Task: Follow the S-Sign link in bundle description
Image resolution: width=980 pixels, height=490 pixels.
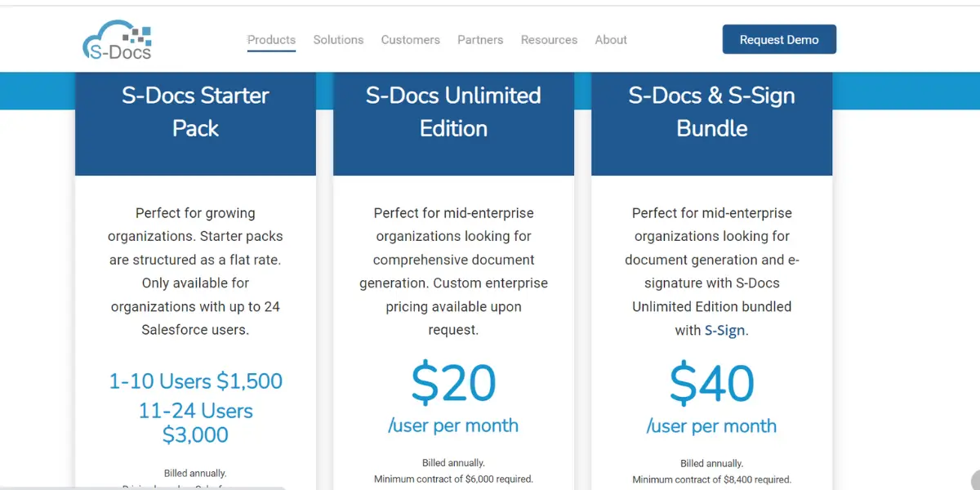Action: coord(725,330)
